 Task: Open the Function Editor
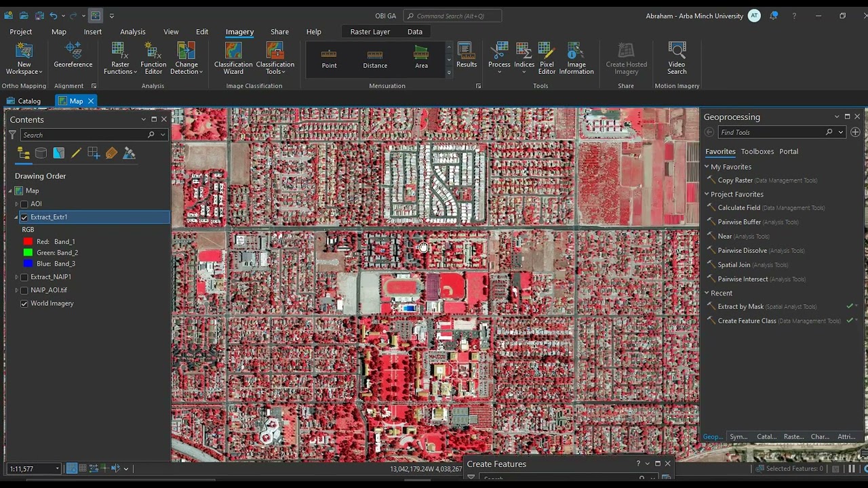[x=153, y=58]
